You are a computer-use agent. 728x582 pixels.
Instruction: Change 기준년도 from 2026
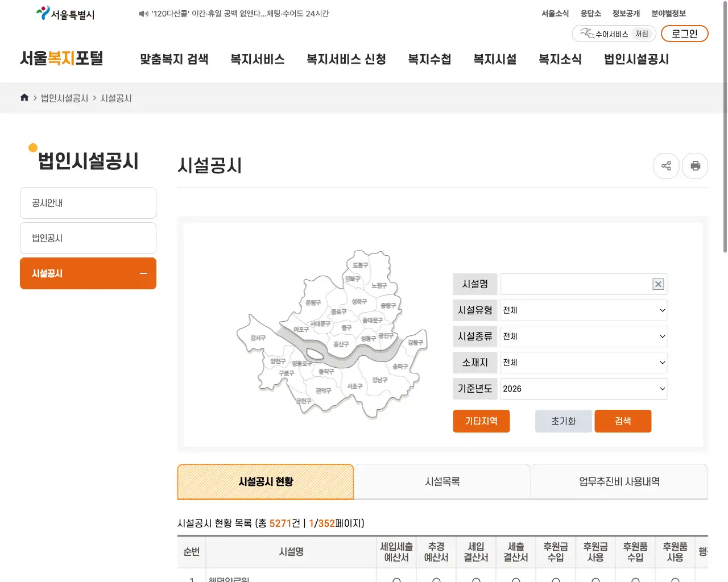[584, 389]
